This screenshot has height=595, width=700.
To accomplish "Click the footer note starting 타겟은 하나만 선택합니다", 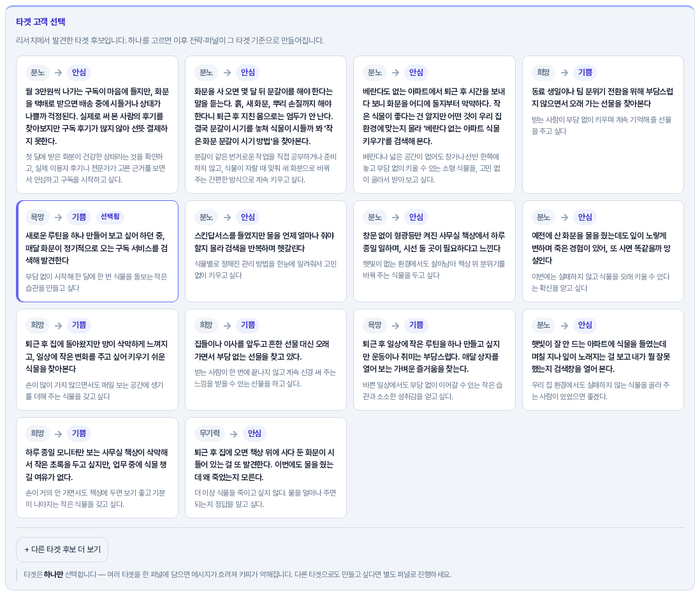I will click(x=238, y=575).
